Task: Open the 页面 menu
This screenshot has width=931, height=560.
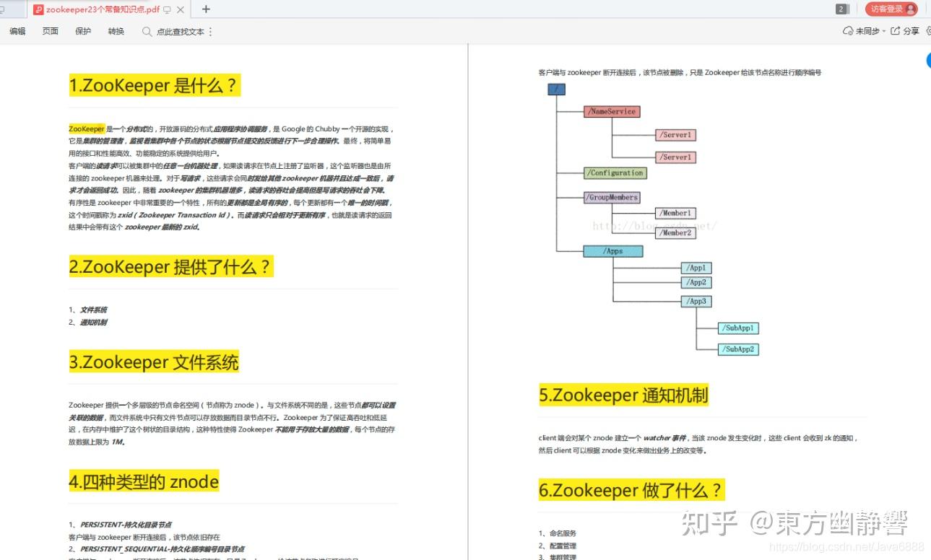Action: [51, 31]
